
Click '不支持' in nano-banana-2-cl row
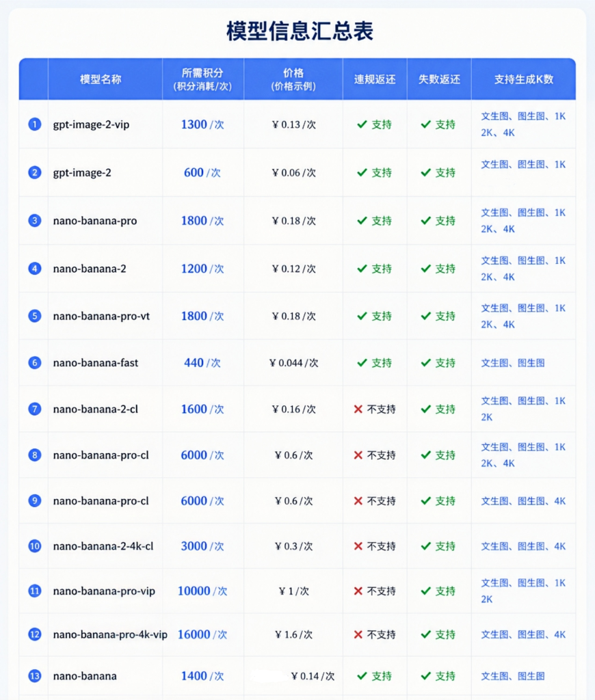pos(381,409)
